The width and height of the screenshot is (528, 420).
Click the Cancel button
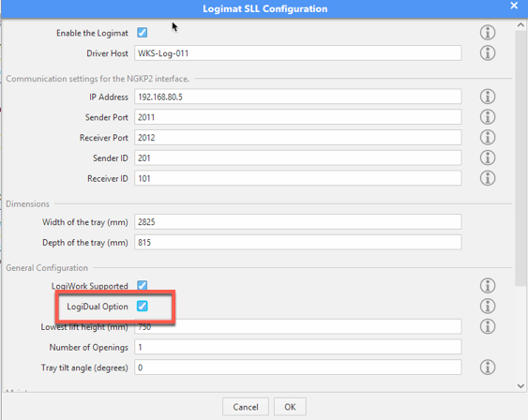tap(246, 407)
